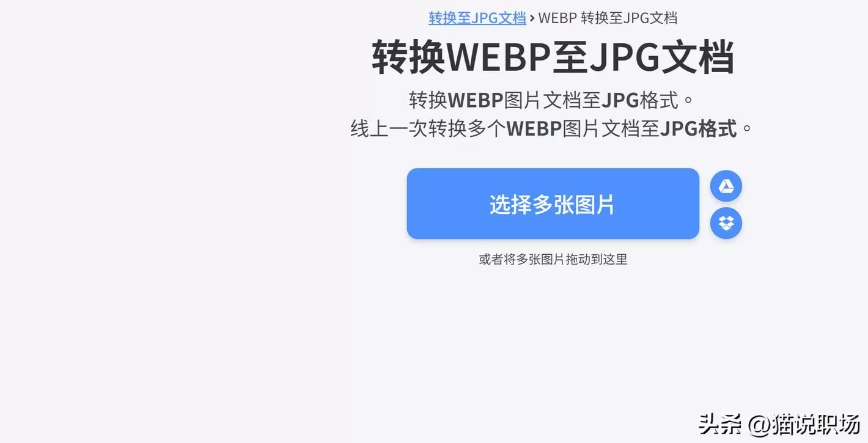Click the bold JPG格式 text ending the second line
Screen dimensions: 868x443
(699, 128)
